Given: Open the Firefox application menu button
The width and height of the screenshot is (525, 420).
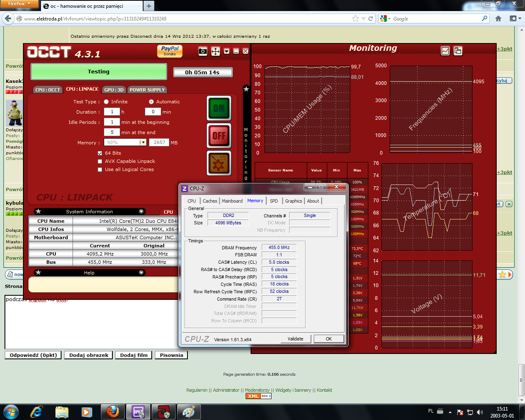Looking at the screenshot, I should click(x=19, y=4).
